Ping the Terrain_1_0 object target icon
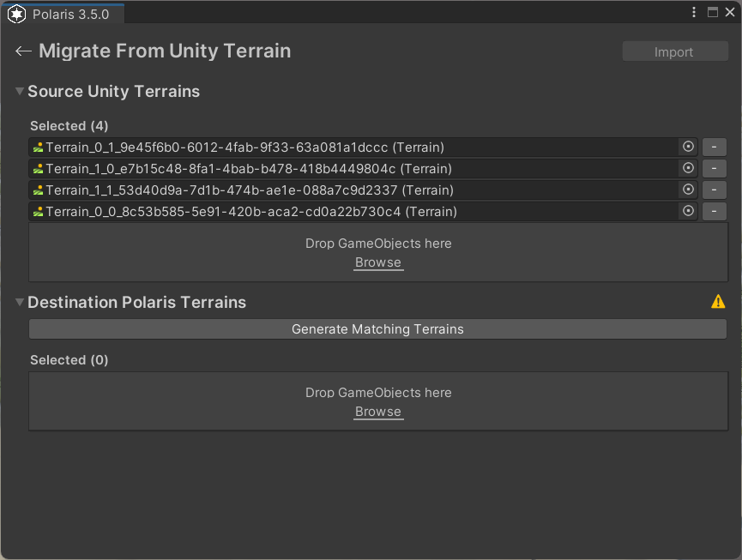The height and width of the screenshot is (560, 742). 688,168
